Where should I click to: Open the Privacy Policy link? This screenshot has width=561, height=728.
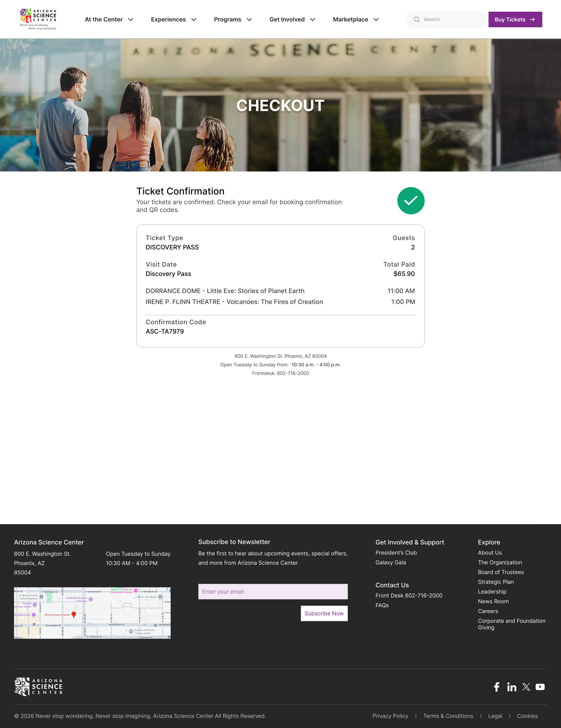click(390, 716)
